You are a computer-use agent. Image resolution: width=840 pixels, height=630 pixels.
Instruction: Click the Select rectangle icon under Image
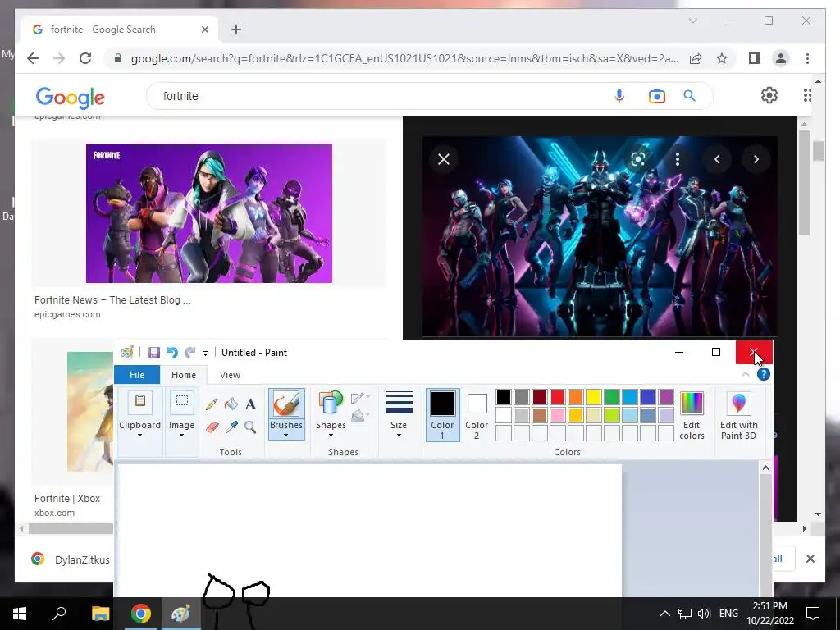coord(181,401)
